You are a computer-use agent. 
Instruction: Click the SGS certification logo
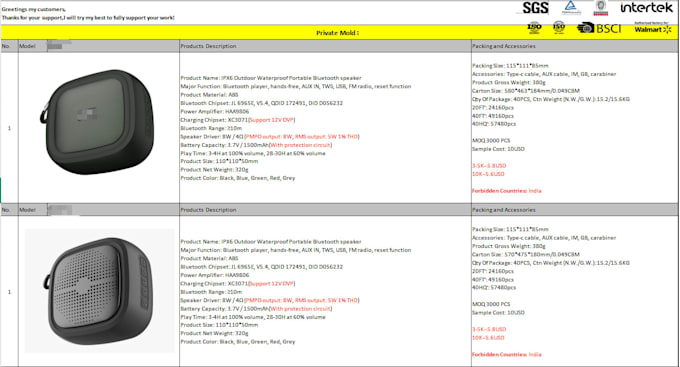coord(535,7)
